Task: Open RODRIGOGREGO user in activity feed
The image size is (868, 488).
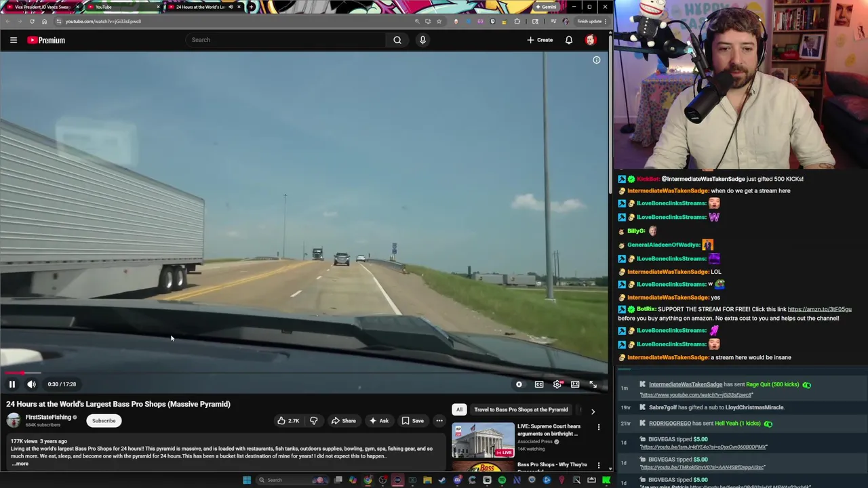Action: coord(670,424)
